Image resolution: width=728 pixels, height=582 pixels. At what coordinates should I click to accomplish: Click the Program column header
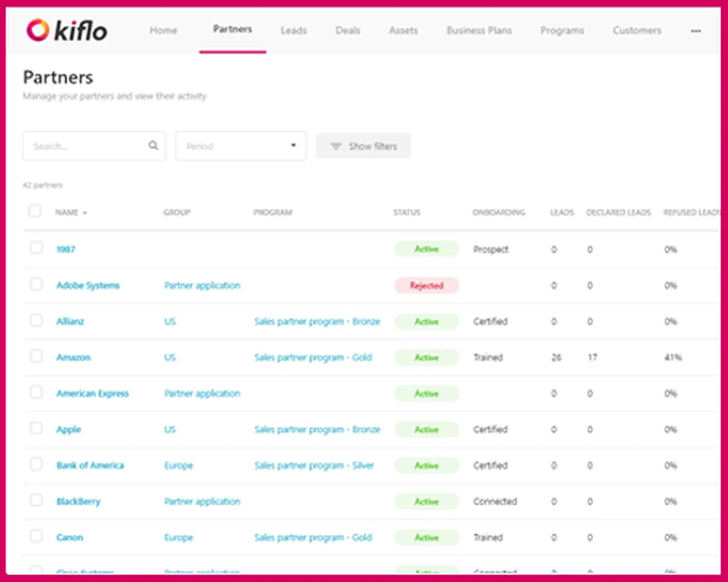(272, 213)
